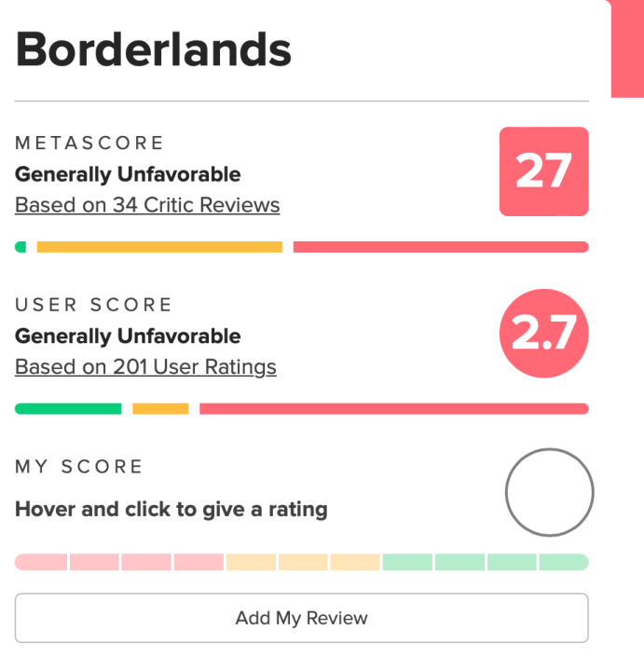Open the 34 Critic Reviews link
This screenshot has height=671, width=644.
pyautogui.click(x=147, y=205)
